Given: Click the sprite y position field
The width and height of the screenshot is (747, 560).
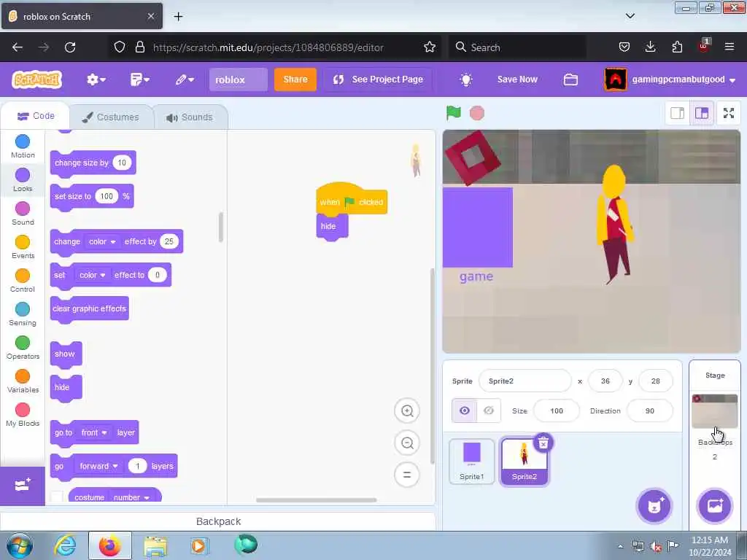Looking at the screenshot, I should point(656,381).
